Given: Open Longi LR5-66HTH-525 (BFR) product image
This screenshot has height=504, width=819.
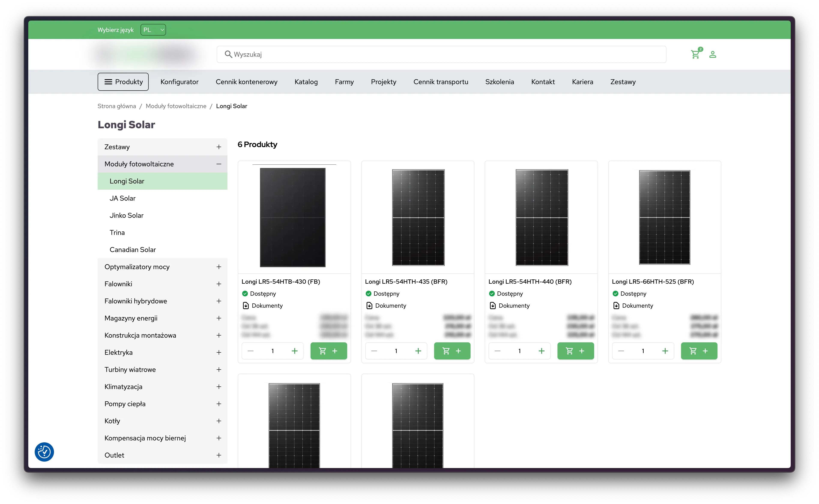Looking at the screenshot, I should tap(664, 217).
